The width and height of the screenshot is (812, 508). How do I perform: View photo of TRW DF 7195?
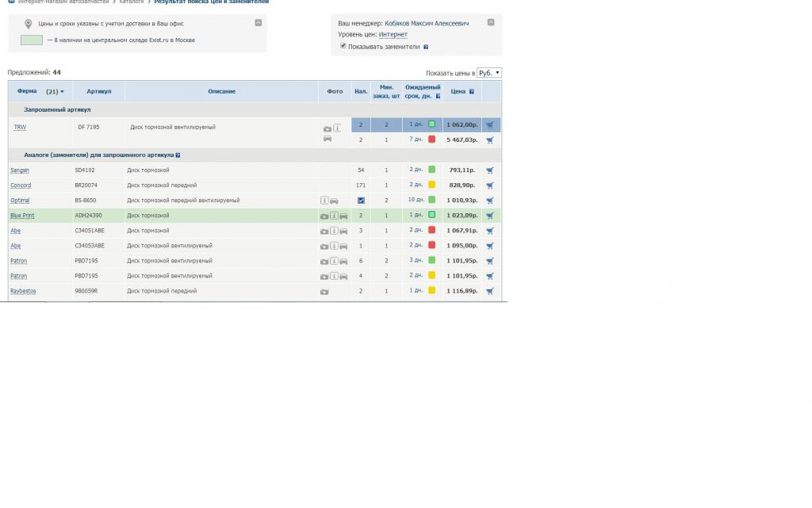click(327, 129)
